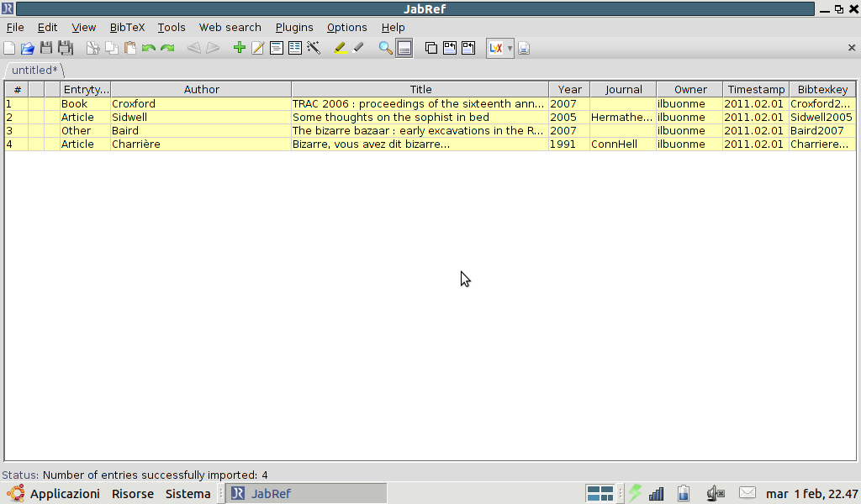Select the untitled* database tab

click(x=34, y=71)
